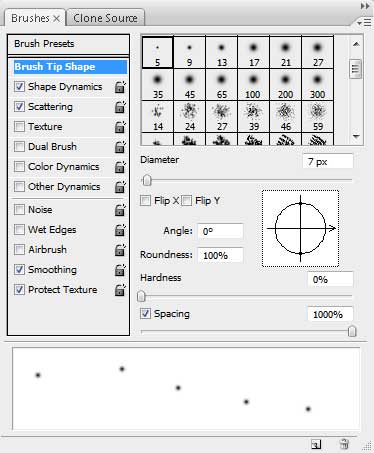Screen dimensions: 374x453
Task: Enable the Airbrush checkbox
Action: tap(19, 250)
